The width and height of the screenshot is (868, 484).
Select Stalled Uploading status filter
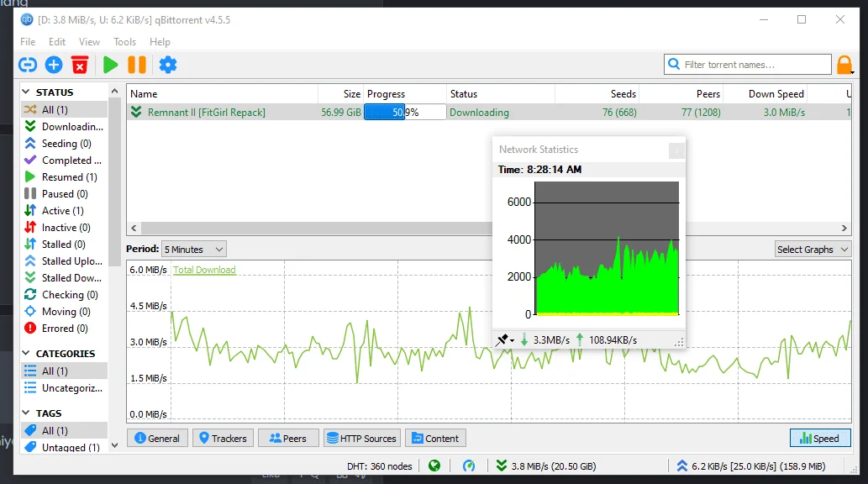click(64, 260)
